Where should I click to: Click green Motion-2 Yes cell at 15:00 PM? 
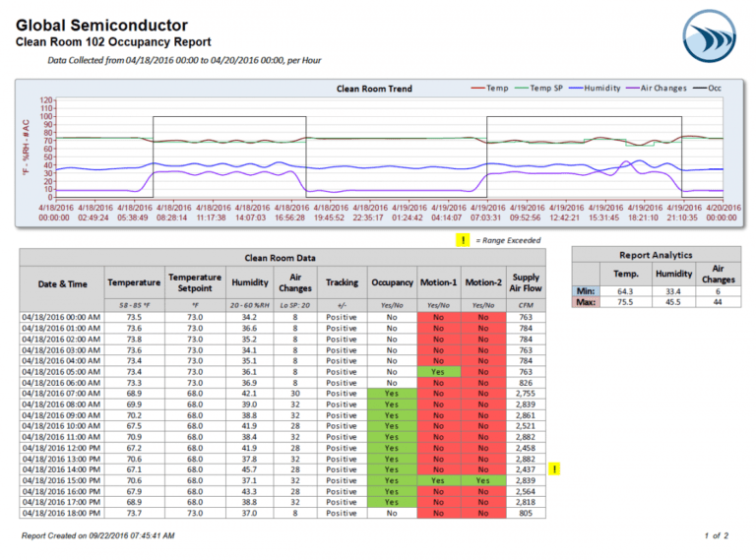(x=482, y=481)
